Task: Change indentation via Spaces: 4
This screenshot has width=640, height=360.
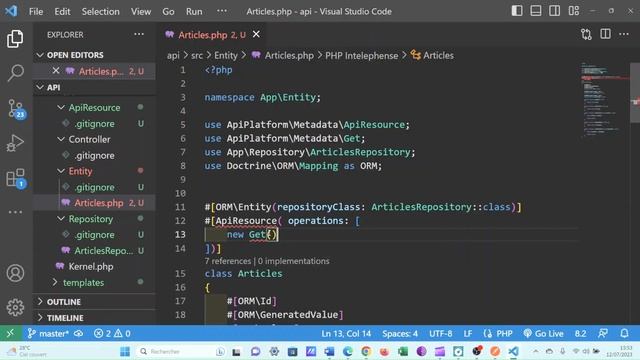Action: [x=400, y=333]
